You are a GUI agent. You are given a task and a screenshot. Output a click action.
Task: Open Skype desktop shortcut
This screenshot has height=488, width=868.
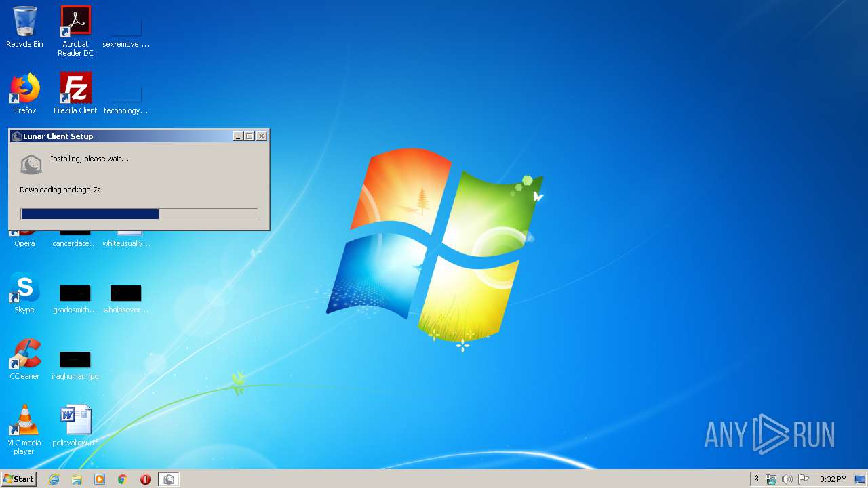tap(24, 293)
